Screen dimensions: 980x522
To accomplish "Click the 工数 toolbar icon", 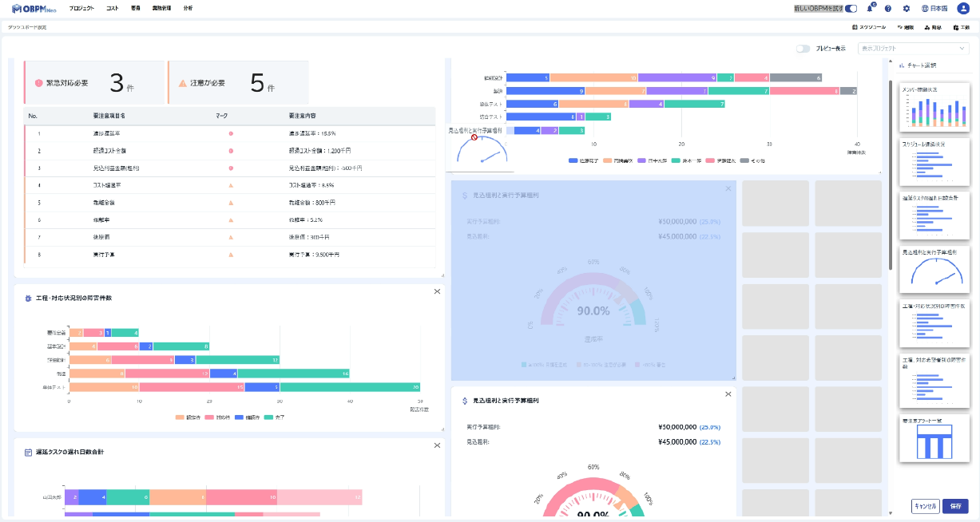I will pos(958,27).
